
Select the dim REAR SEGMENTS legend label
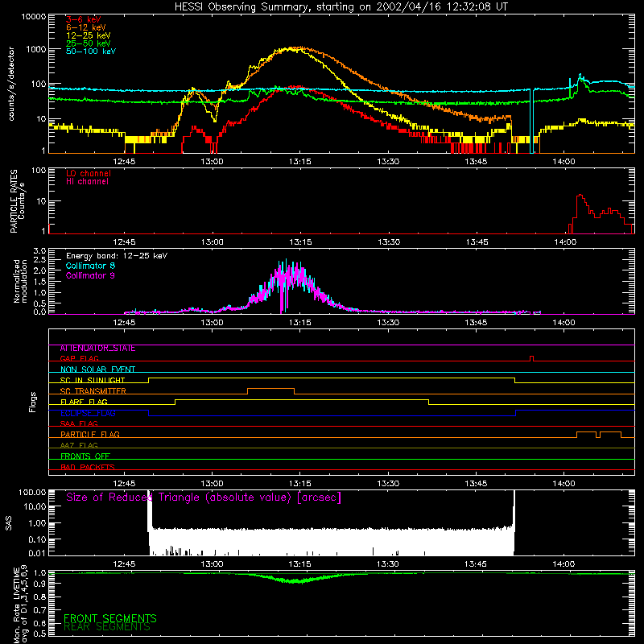[107, 627]
